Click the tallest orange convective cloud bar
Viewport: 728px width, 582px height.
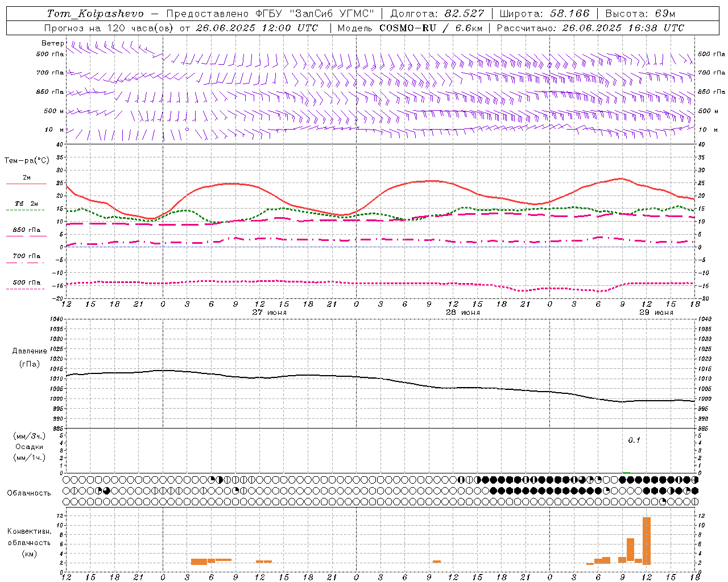pyautogui.click(x=647, y=541)
